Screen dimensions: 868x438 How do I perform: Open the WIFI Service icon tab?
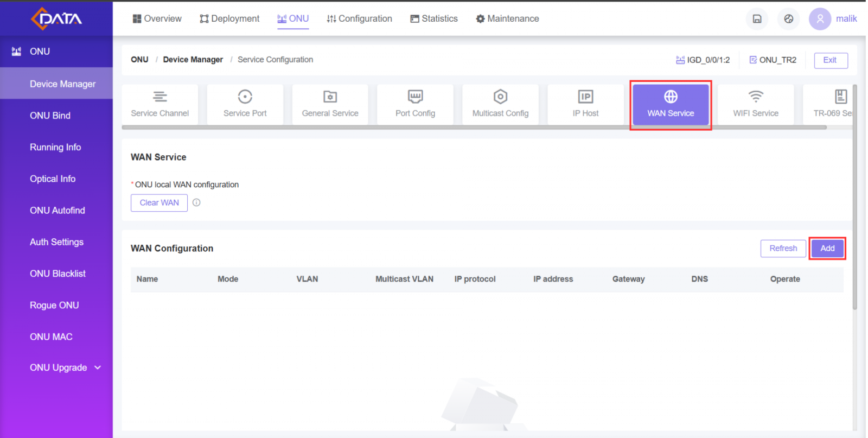[756, 104]
